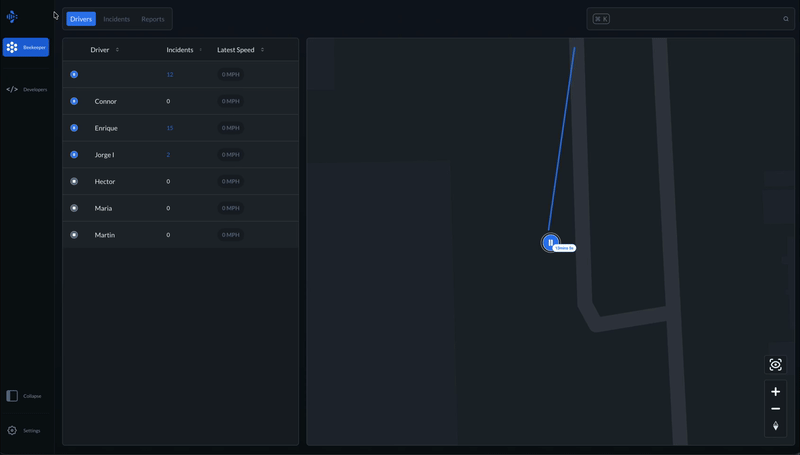Toggle the status indicator for Martin
This screenshot has width=800, height=455.
pyautogui.click(x=74, y=235)
